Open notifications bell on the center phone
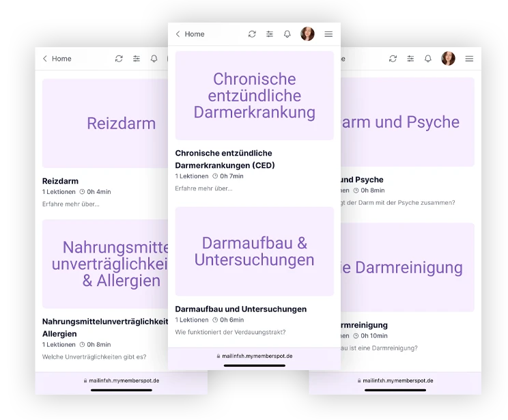Viewport: 508px width, 420px height. tap(287, 34)
